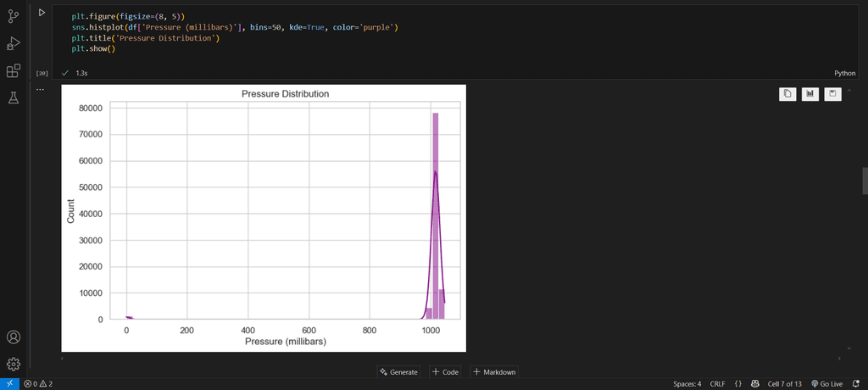
Task: Click the plt.title code line
Action: (x=146, y=38)
